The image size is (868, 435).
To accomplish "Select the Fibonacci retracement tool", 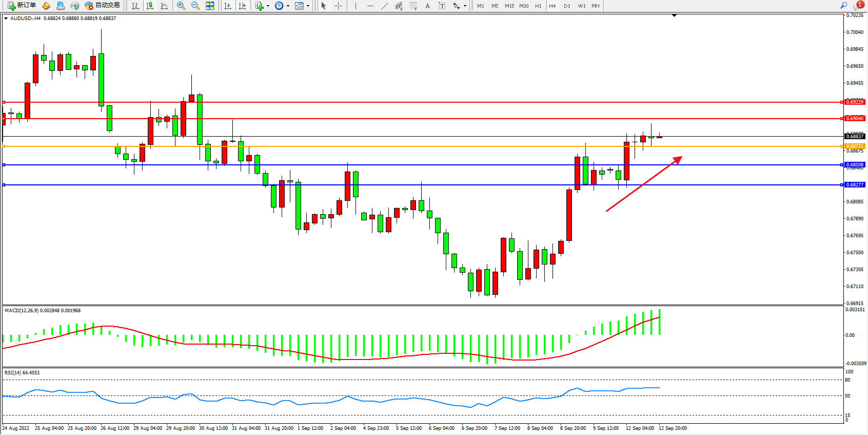I will 413,6.
